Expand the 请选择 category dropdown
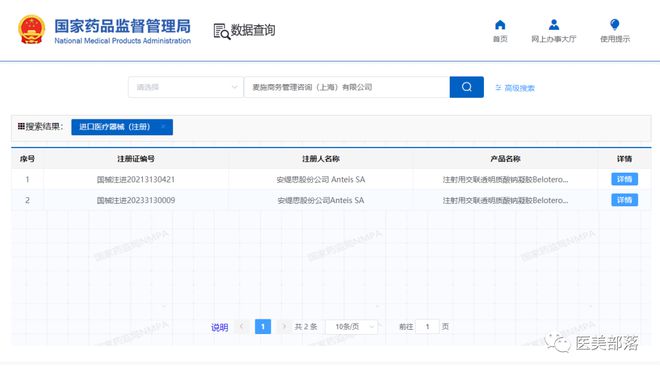This screenshot has height=372, width=660. click(x=186, y=87)
